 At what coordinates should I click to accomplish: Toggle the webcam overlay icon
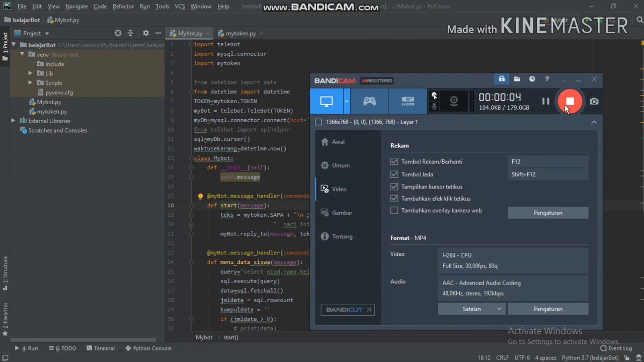click(x=454, y=101)
